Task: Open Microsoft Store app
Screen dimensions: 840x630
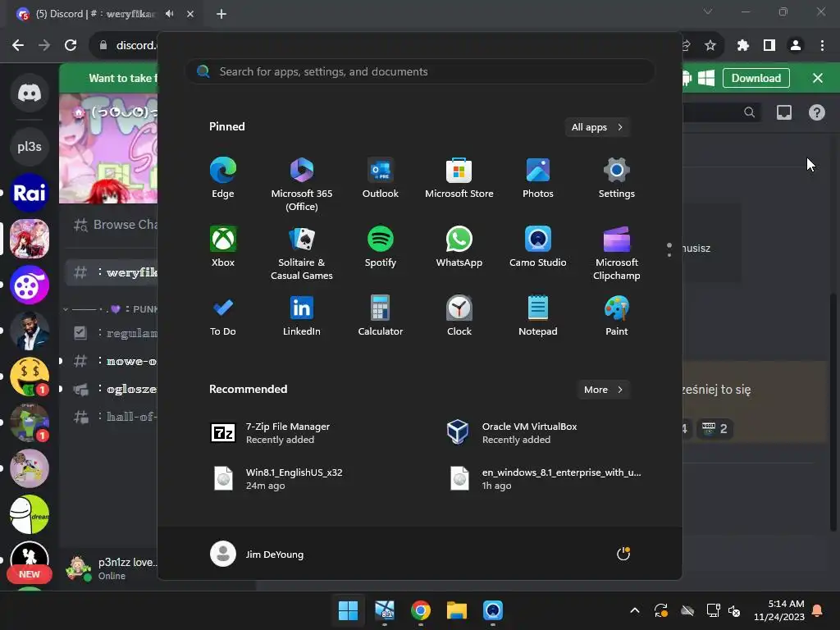Action: coord(459,178)
